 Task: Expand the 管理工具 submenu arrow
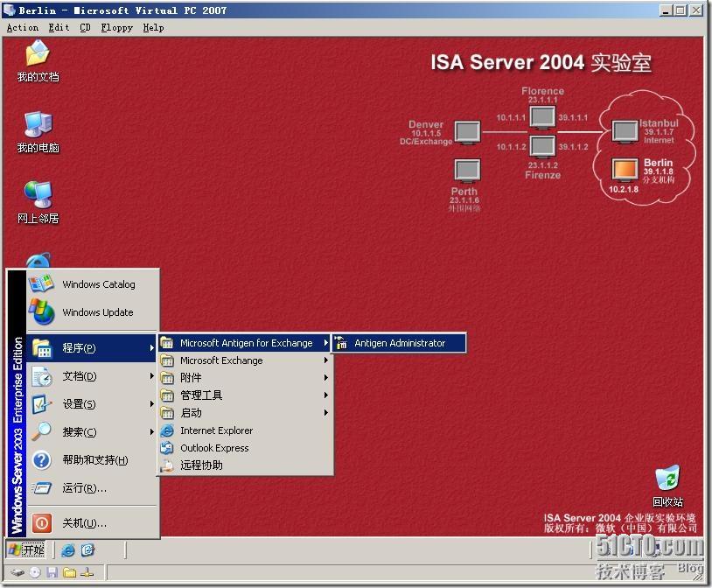(325, 395)
